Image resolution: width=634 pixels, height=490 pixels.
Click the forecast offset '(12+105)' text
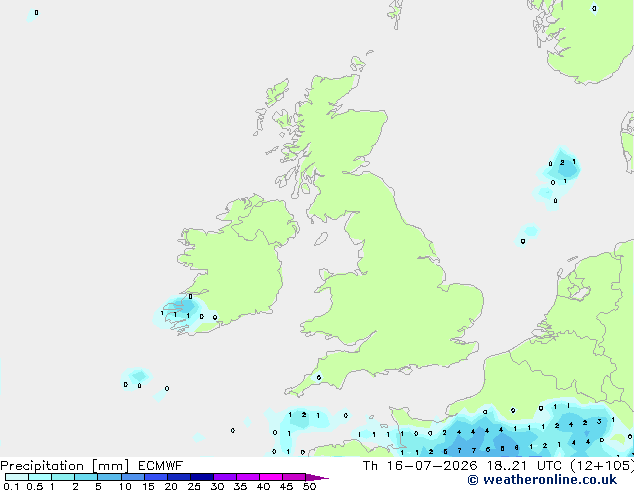(x=602, y=466)
